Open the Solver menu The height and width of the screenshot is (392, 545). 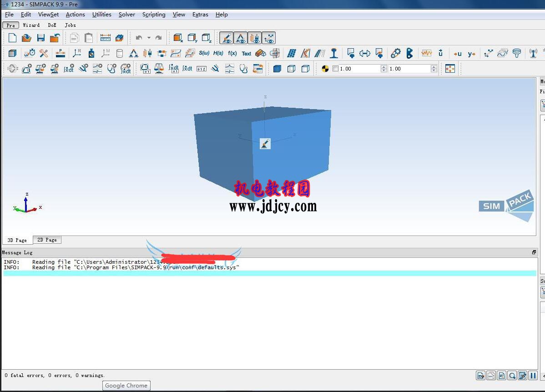127,15
